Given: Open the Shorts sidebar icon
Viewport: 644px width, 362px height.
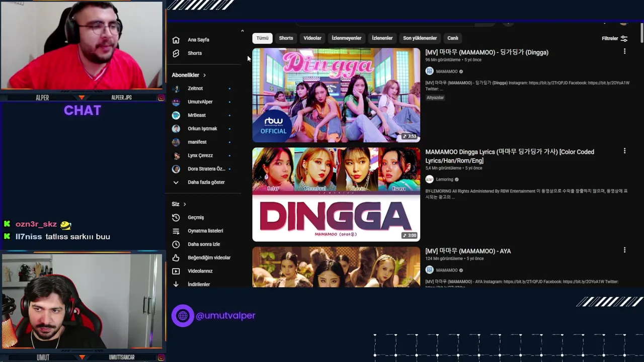Looking at the screenshot, I should (176, 53).
